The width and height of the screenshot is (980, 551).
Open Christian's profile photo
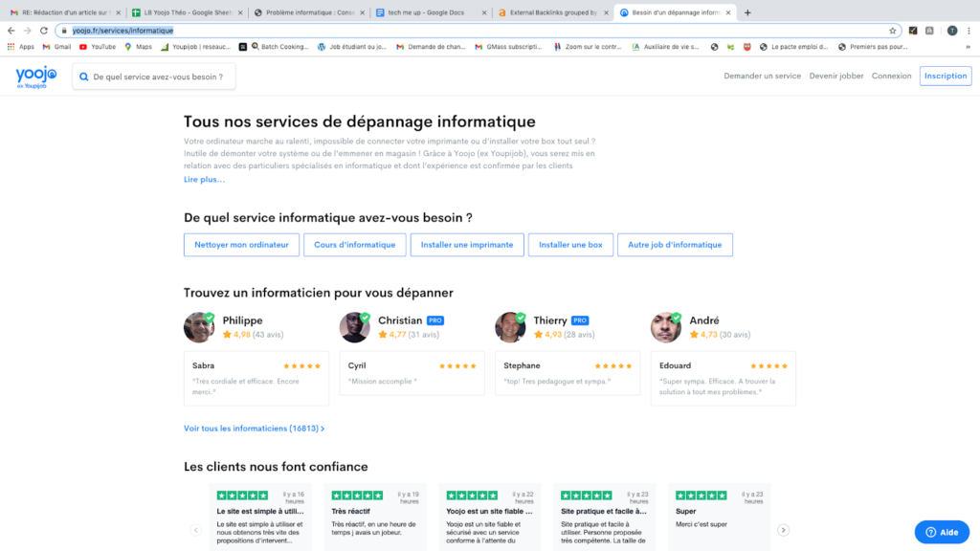[354, 327]
